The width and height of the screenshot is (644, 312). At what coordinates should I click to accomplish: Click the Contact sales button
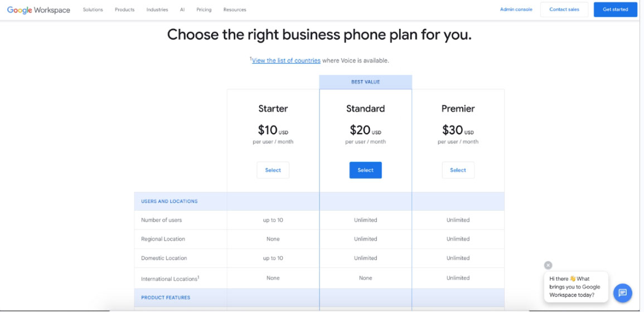[x=564, y=9]
